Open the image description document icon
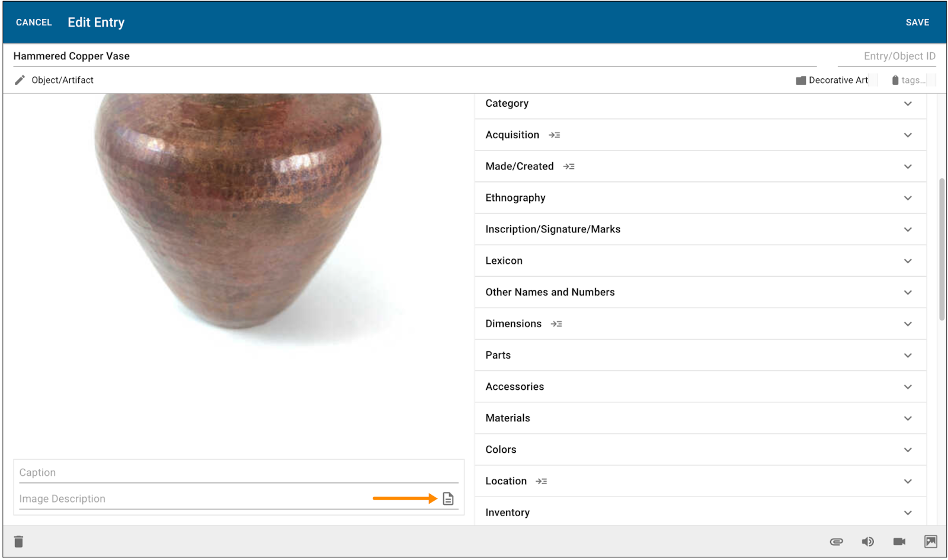 (448, 499)
